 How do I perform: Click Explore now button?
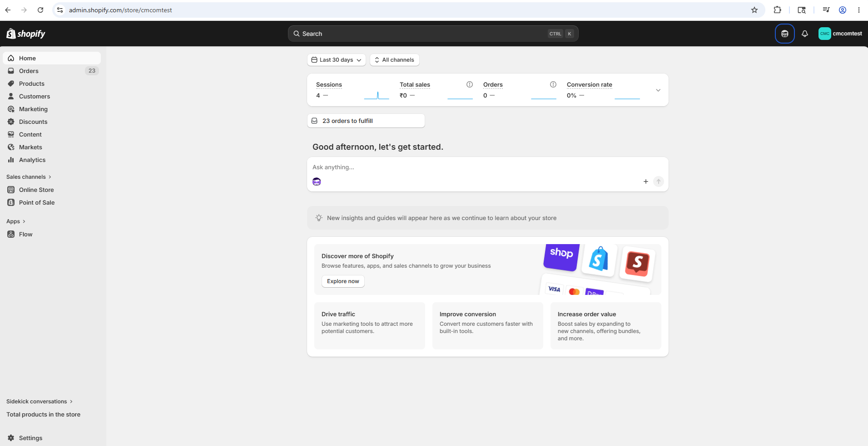pos(343,281)
